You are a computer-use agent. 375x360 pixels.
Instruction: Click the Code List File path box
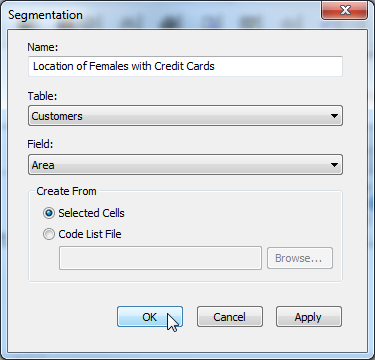pyautogui.click(x=160, y=258)
